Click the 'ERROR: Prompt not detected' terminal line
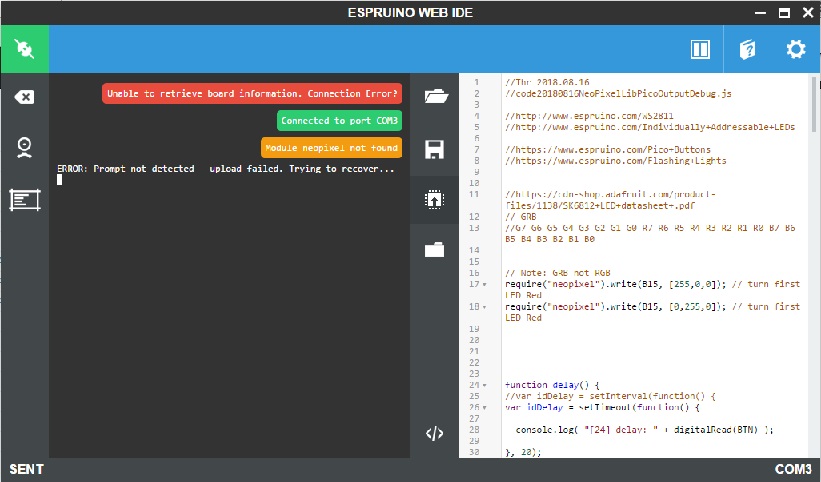821x482 pixels. click(226, 169)
